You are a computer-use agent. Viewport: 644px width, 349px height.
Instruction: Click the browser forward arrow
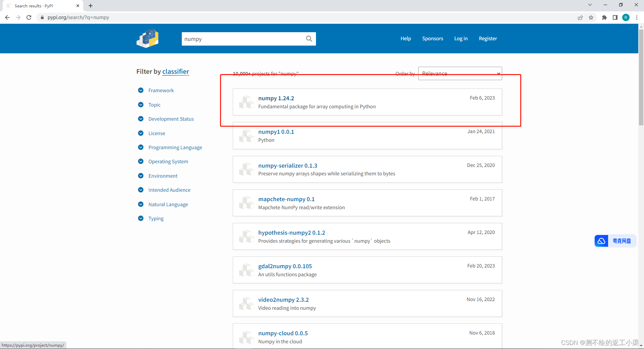[18, 17]
